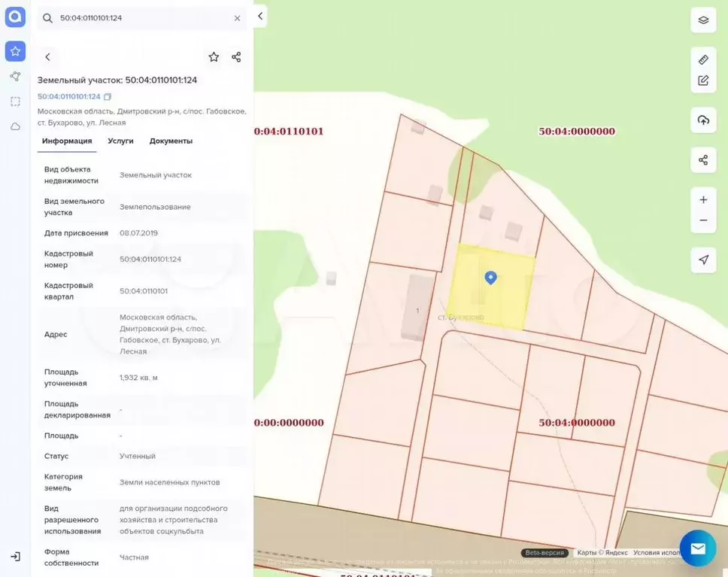Add the parcel to favorites star
Screen dimensions: 728x577
(214, 57)
